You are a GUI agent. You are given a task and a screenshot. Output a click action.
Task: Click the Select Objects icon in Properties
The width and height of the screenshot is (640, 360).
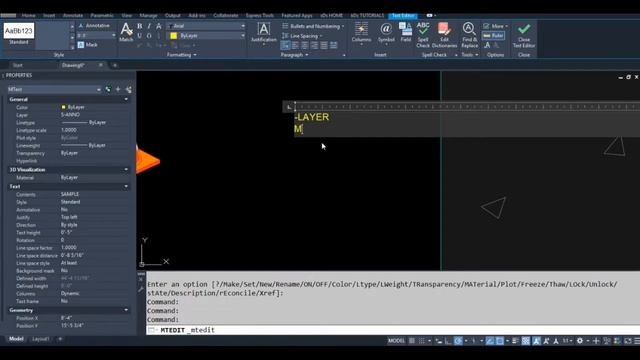click(x=118, y=89)
